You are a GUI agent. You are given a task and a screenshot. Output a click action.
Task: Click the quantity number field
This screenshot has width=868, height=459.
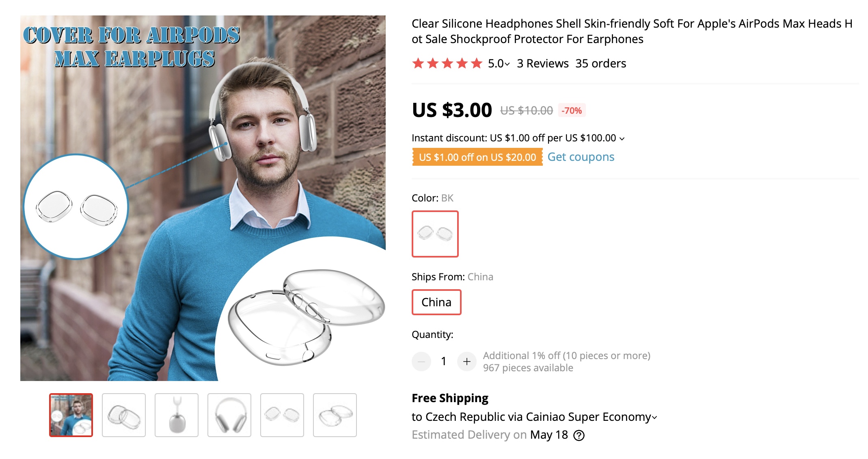[x=444, y=361]
